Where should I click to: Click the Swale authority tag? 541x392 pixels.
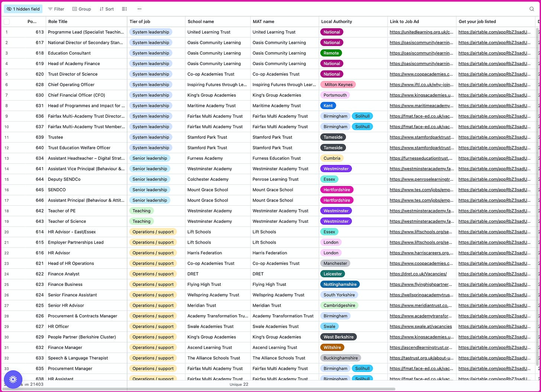pos(329,327)
